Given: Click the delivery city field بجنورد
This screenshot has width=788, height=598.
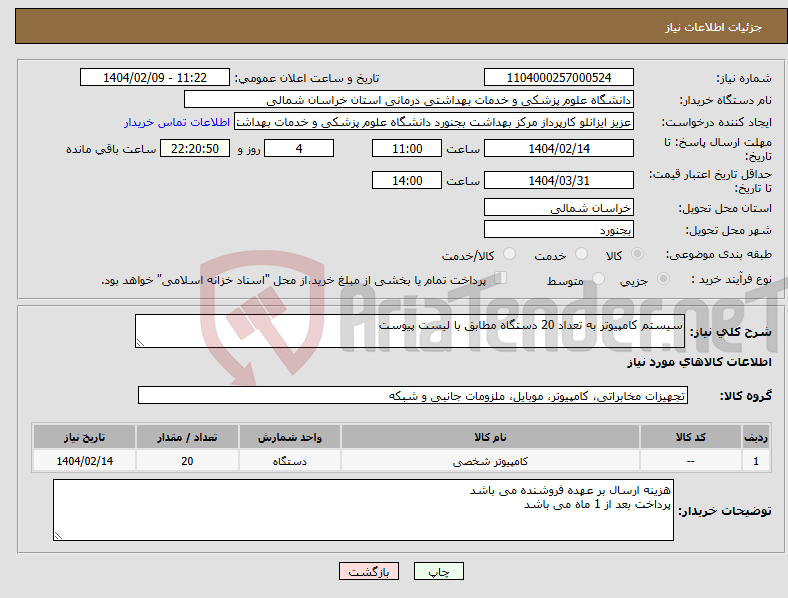Looking at the screenshot, I should click(558, 229).
